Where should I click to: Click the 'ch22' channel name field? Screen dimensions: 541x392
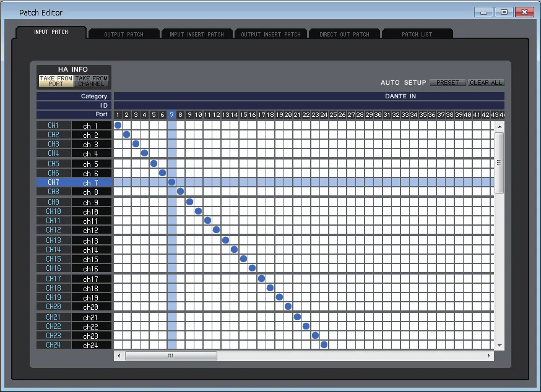click(92, 326)
